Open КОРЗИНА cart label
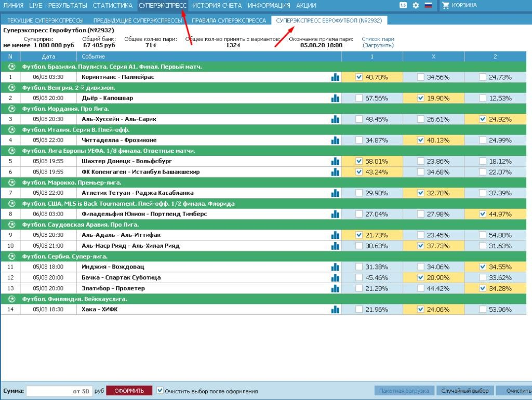 pyautogui.click(x=464, y=5)
